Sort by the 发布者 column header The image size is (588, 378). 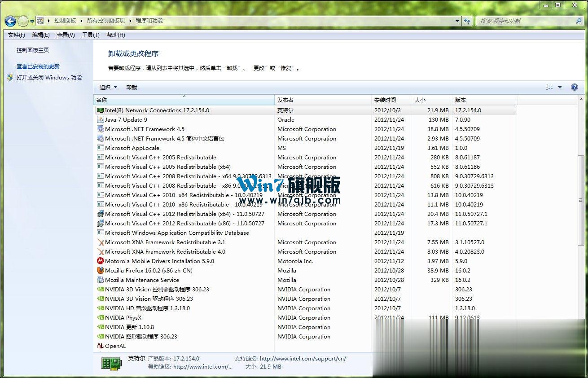[324, 100]
